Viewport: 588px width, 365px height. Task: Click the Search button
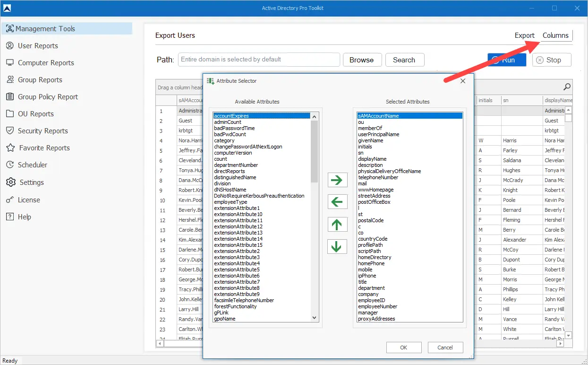point(404,60)
